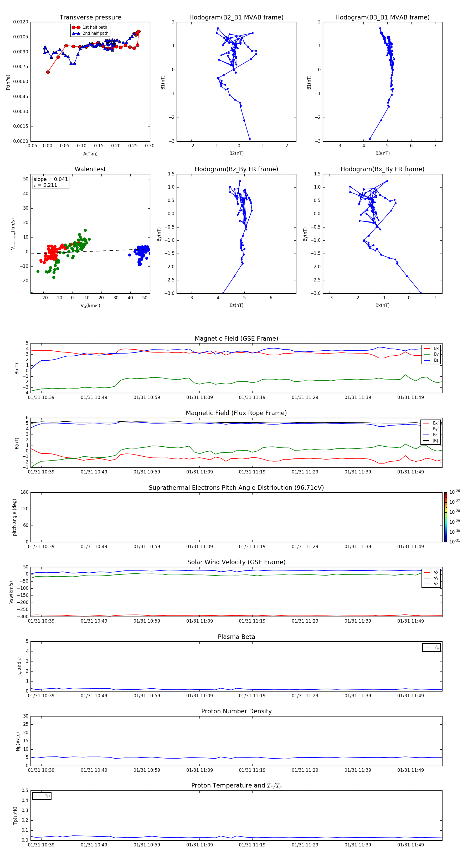Click the Bz legend entry in GSE panel
473x868 pixels.
[431, 360]
